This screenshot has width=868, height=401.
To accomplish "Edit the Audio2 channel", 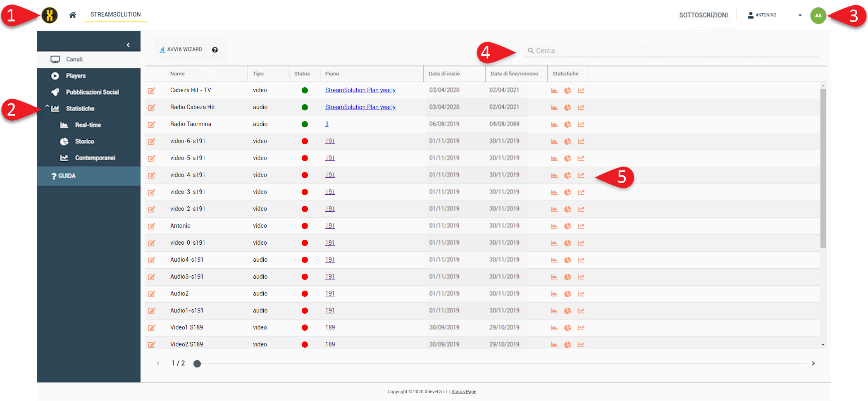I will (152, 294).
